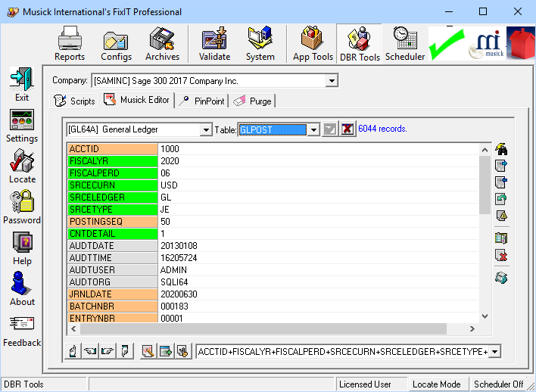Expand the Table GLPOST dropdown arrow
Screen dimensions: 536x392
tap(313, 130)
